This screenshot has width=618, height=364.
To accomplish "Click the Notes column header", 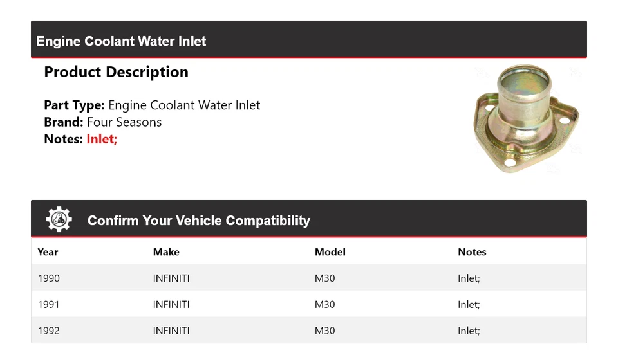I will (x=472, y=252).
